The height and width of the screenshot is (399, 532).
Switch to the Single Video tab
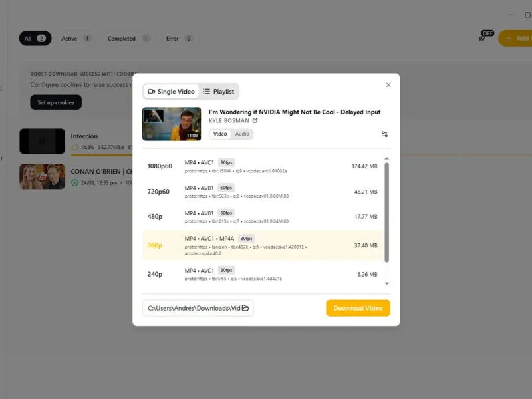pos(171,92)
